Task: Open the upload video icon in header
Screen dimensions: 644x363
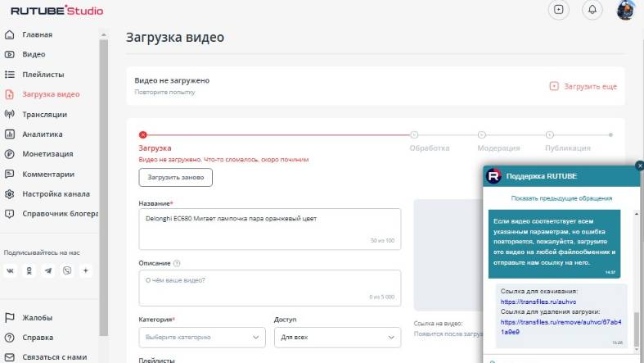Action: [x=559, y=10]
